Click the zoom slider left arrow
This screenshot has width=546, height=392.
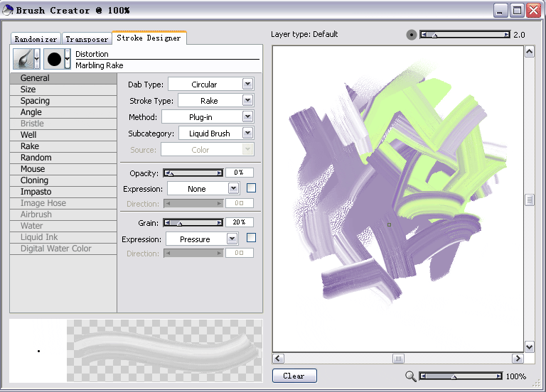423,376
